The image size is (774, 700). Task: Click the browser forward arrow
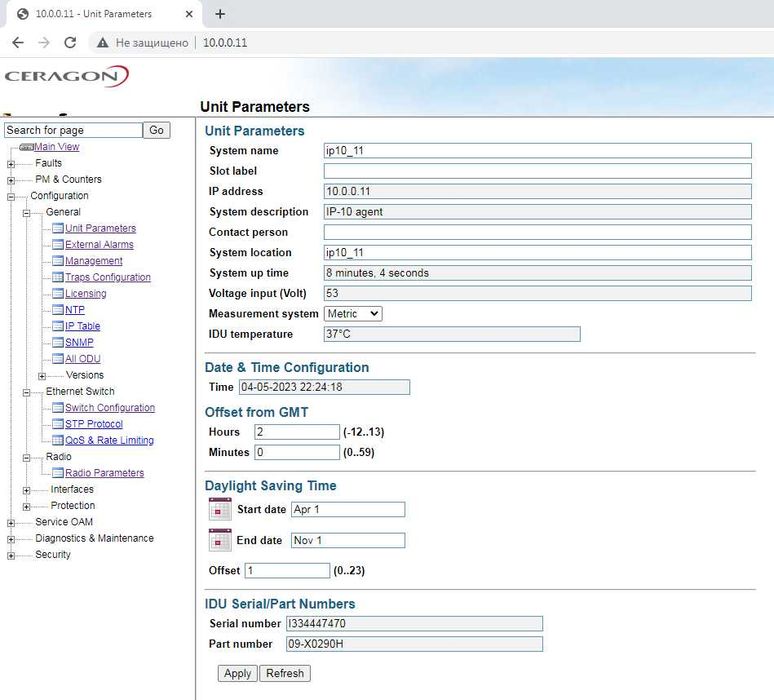44,42
